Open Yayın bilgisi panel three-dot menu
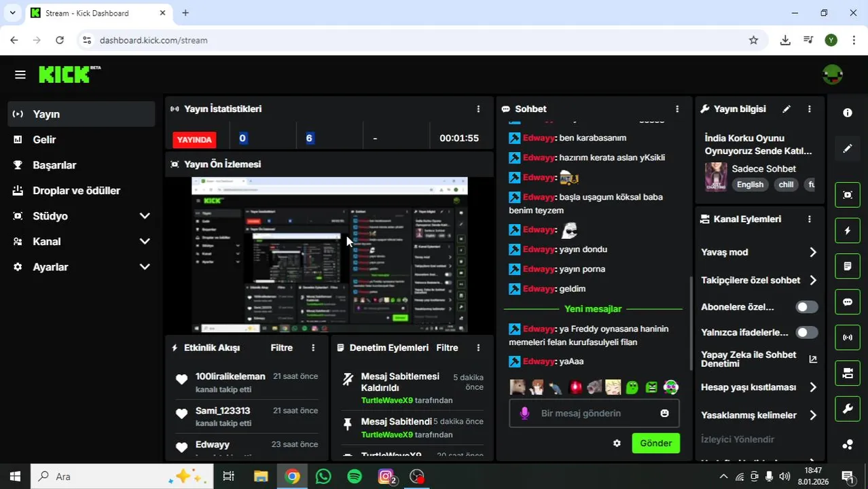Viewport: 868px width, 489px height. point(809,109)
